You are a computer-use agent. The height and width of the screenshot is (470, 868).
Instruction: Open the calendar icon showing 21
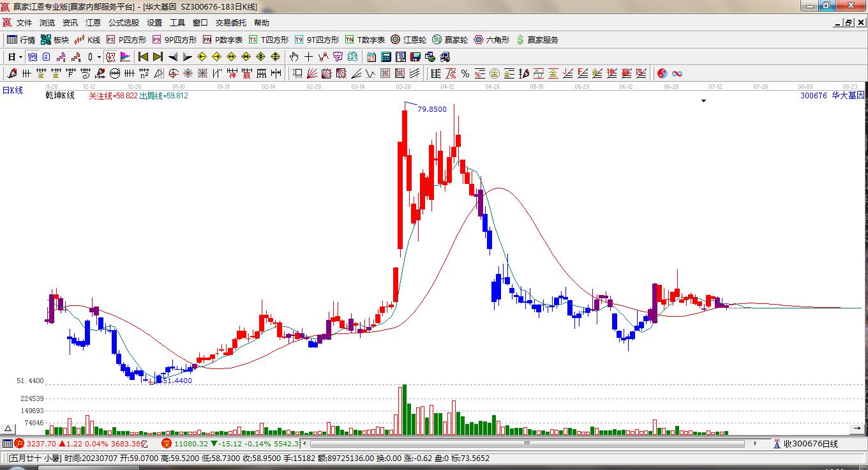tap(371, 57)
